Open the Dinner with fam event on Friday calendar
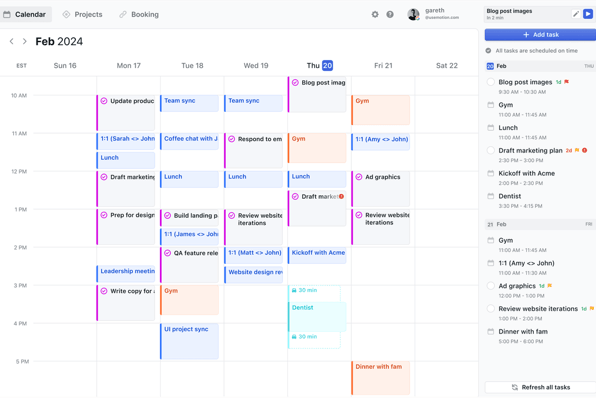 (381, 378)
